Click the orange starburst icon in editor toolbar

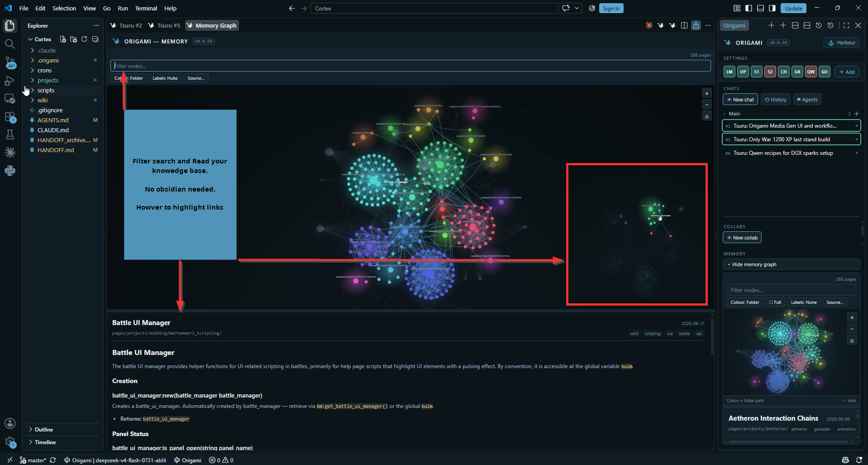[x=649, y=25]
